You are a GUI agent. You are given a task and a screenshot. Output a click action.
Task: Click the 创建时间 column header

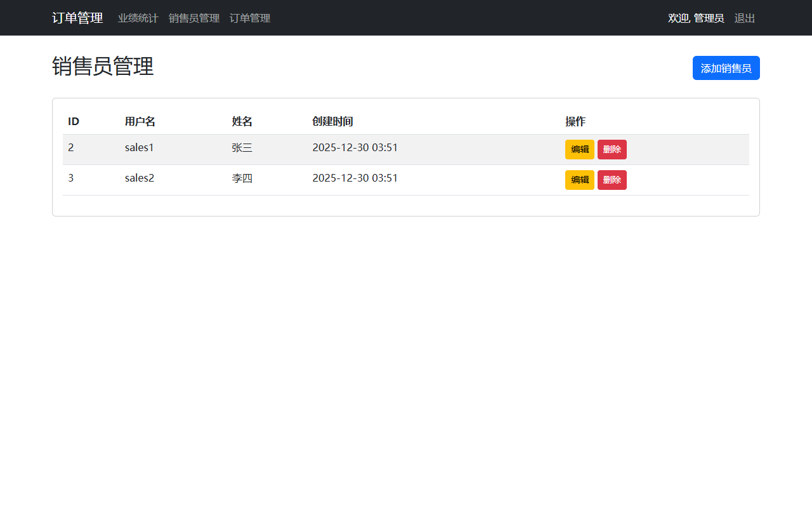(x=332, y=121)
